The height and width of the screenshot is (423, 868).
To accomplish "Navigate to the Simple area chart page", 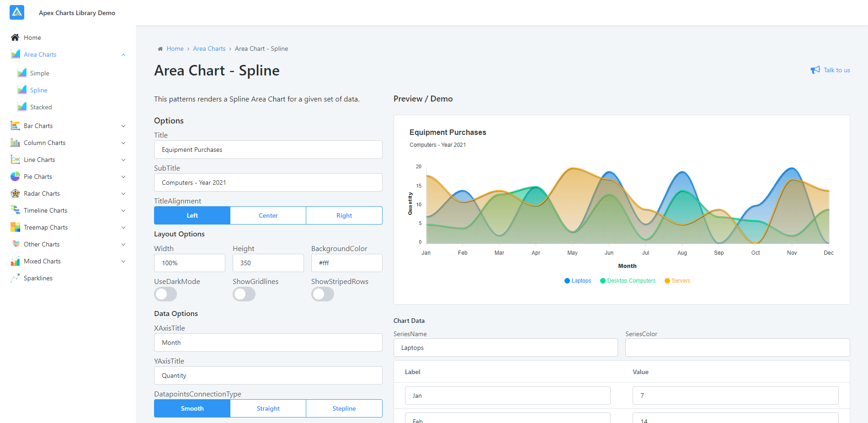I will coord(39,73).
